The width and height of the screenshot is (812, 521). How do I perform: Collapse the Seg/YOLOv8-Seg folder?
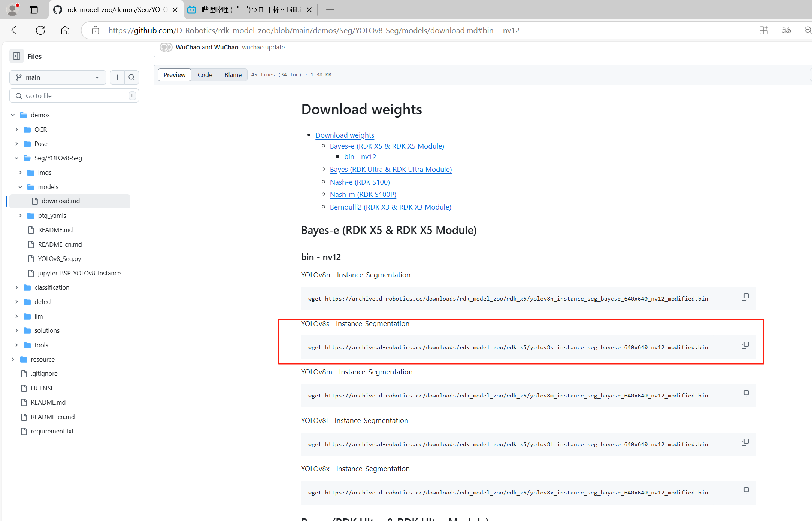(x=16, y=158)
